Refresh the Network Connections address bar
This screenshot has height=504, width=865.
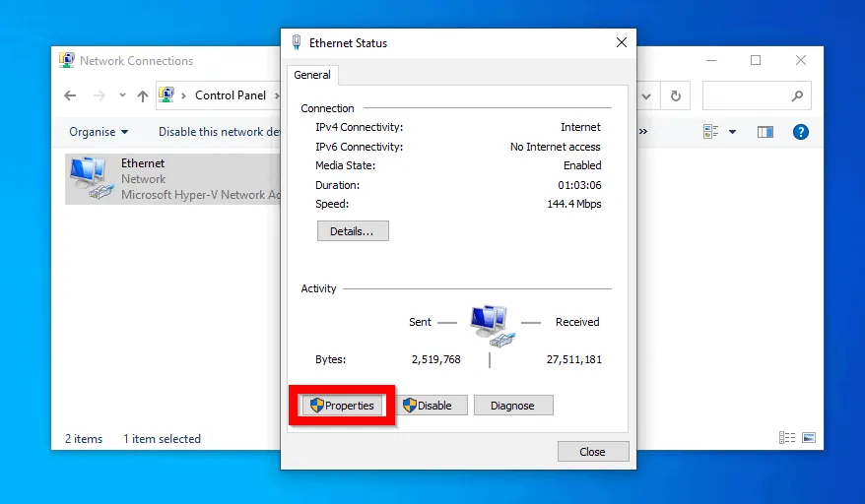coord(675,96)
